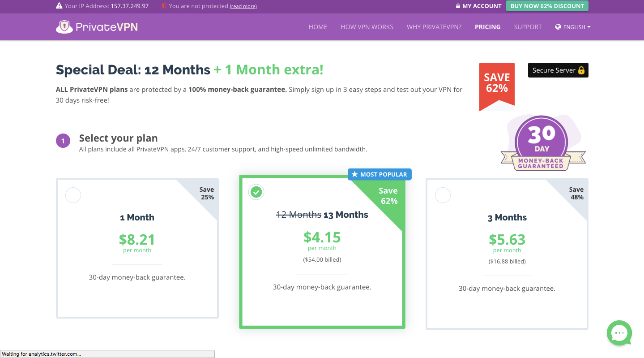Screen dimensions: 644x358
Task: Click the globe icon beside English
Action: coord(558,27)
